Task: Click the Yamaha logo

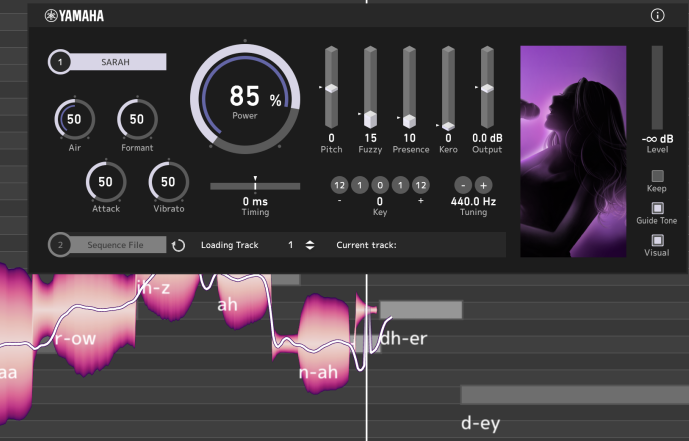Action: [x=75, y=16]
